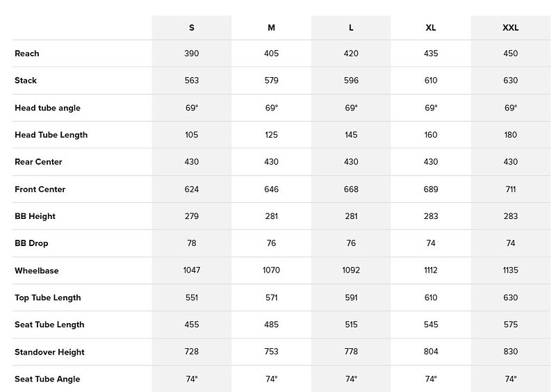Image resolution: width=556 pixels, height=392 pixels.
Task: Click the Stack row label
Action: pos(26,81)
